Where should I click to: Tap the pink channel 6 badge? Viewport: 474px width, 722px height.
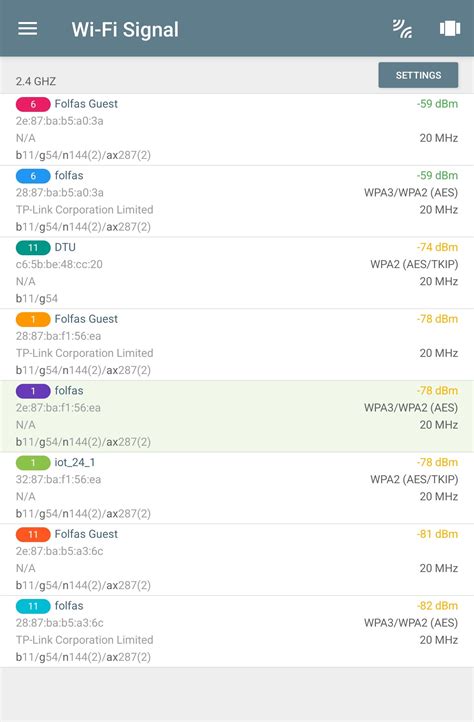click(x=33, y=104)
